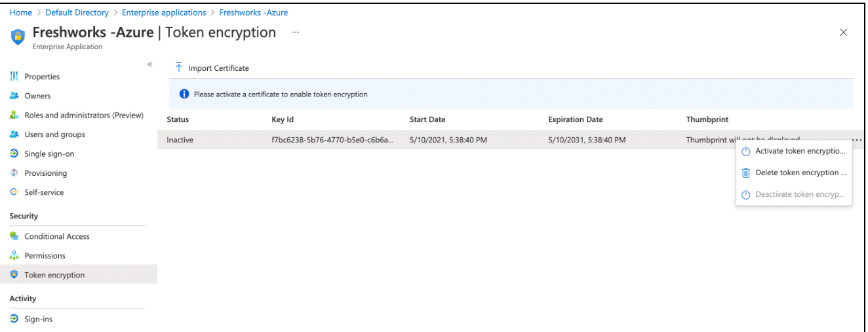Collapse the left navigation menu

coord(149,64)
